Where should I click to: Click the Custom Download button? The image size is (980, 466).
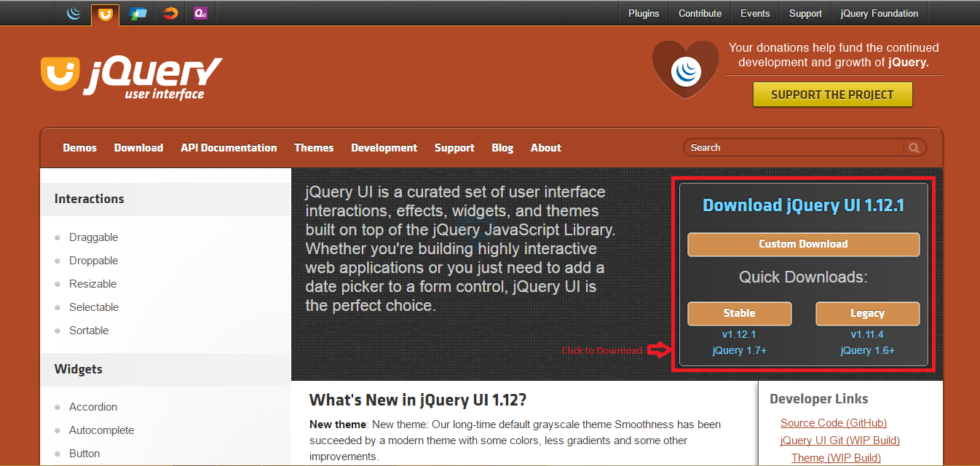tap(804, 245)
